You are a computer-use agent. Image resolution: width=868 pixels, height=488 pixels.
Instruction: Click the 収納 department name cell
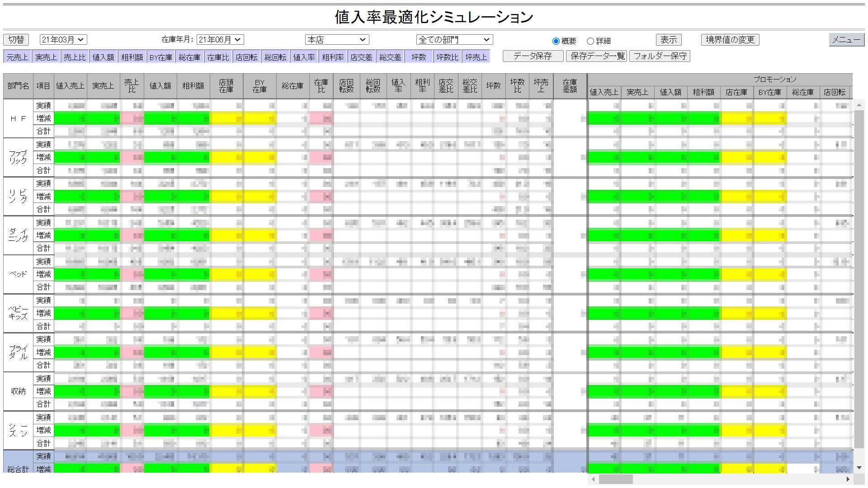18,391
